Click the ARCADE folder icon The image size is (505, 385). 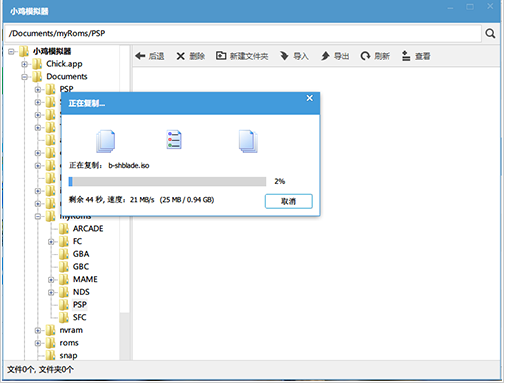point(64,229)
